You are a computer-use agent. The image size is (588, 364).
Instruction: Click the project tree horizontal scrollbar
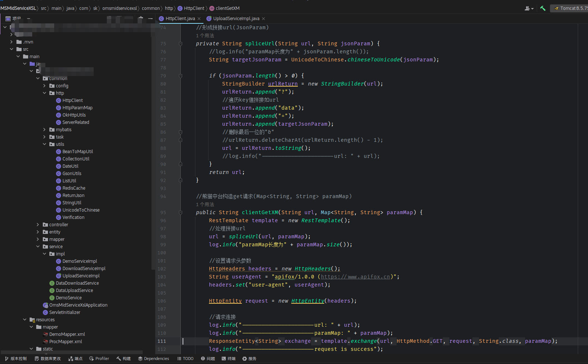[72, 352]
